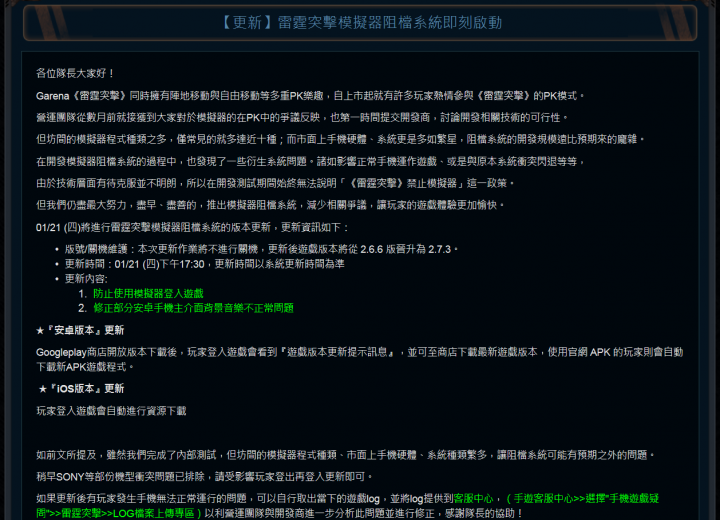Viewport: 720px width, 520px height.
Task: Click the line starting Garena《雷霆突擊》同時擁有
Action: click(310, 96)
